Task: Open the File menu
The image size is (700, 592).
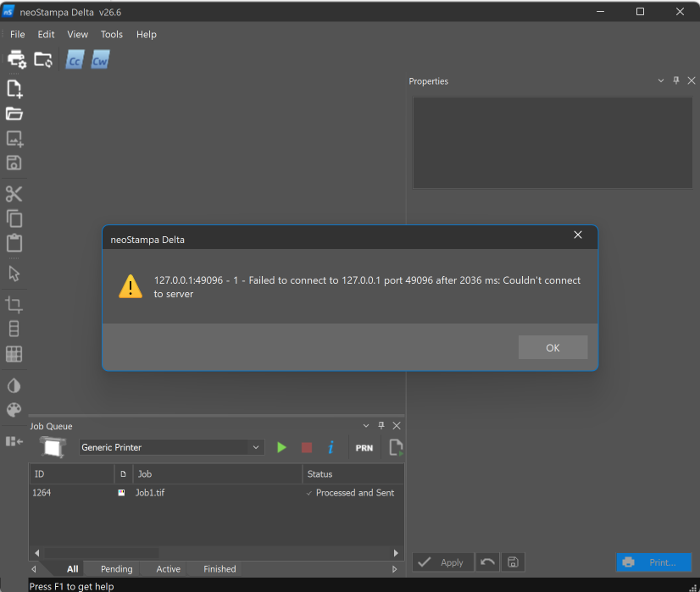Action: (x=18, y=35)
